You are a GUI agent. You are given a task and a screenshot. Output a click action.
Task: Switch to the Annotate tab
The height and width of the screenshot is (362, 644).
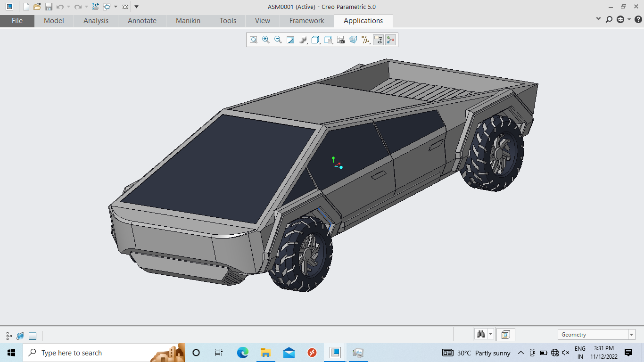click(x=142, y=21)
